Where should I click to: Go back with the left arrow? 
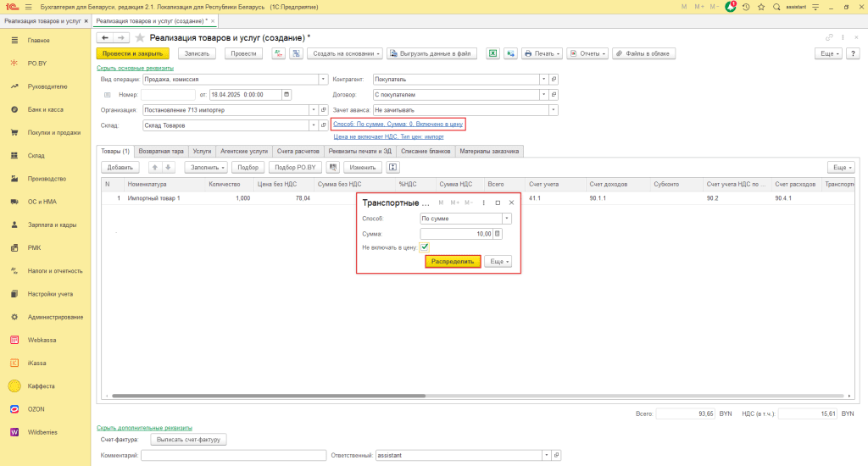(104, 37)
